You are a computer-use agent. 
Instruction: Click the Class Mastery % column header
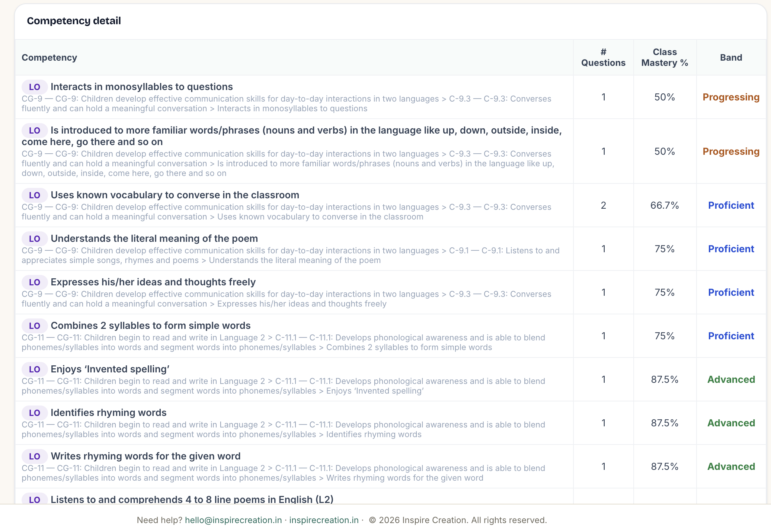665,58
